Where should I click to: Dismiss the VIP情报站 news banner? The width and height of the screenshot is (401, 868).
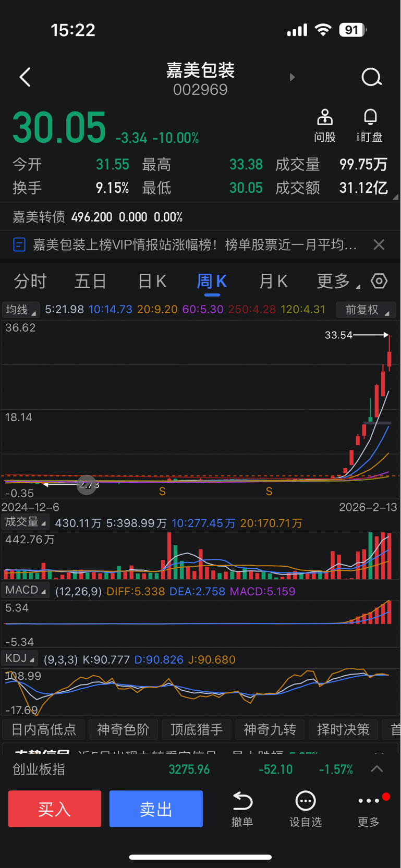[x=379, y=244]
